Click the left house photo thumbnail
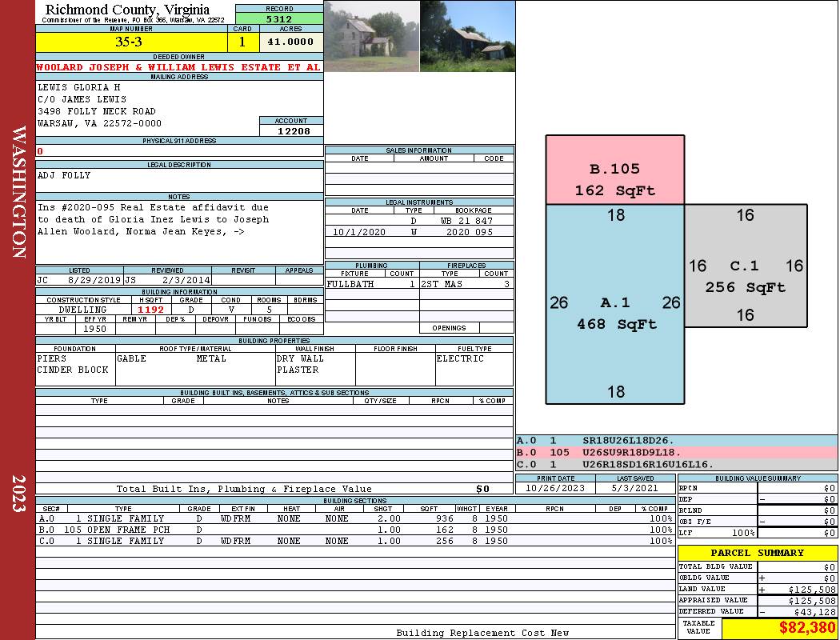This screenshot has height=640, width=840. click(371, 36)
